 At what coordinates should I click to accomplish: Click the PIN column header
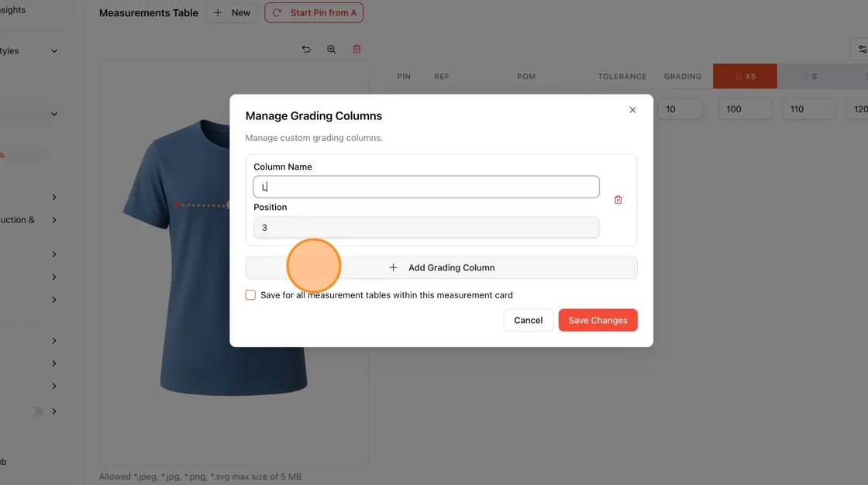pyautogui.click(x=404, y=77)
